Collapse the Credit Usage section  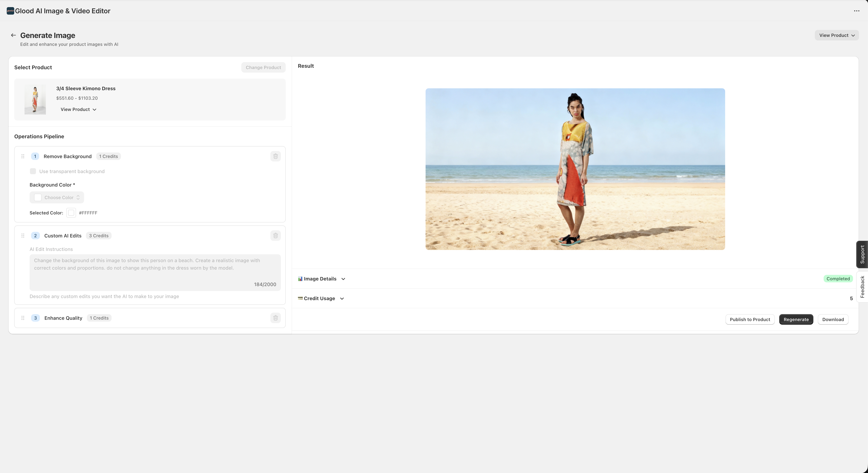click(x=342, y=298)
